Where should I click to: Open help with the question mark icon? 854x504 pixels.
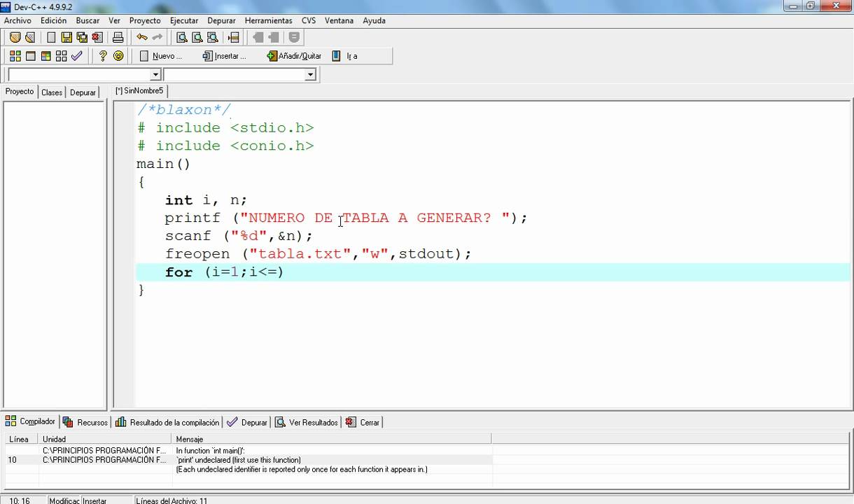[103, 56]
